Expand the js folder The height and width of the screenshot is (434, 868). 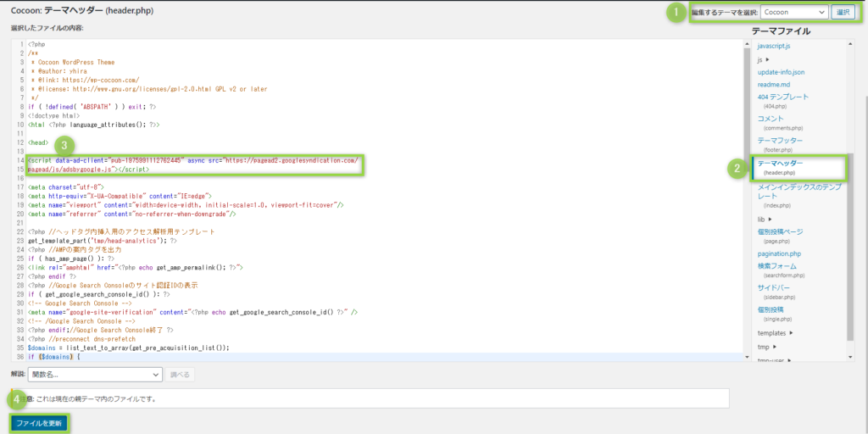764,59
